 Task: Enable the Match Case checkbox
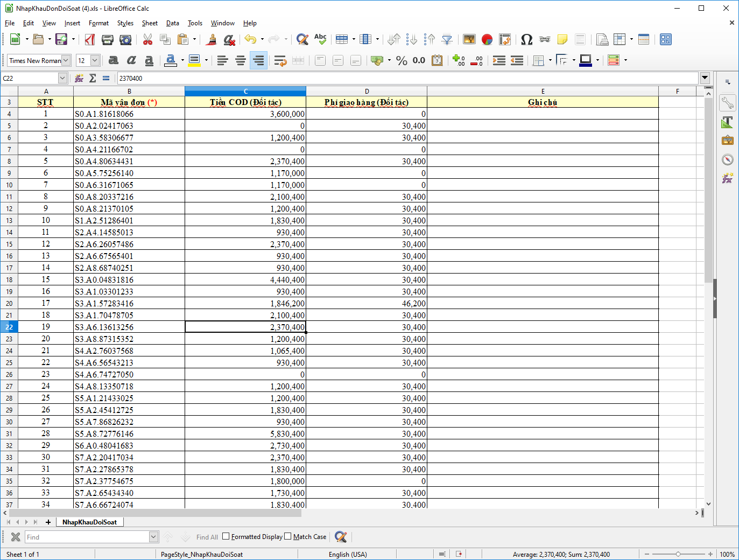pyautogui.click(x=288, y=536)
